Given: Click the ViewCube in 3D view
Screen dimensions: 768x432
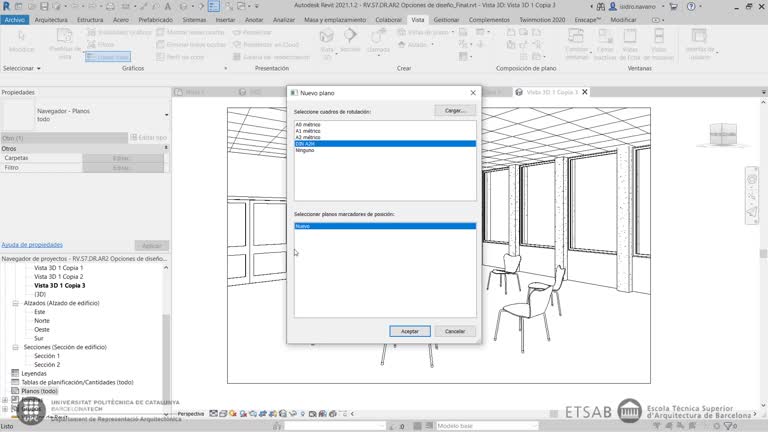Looking at the screenshot, I should (722, 136).
